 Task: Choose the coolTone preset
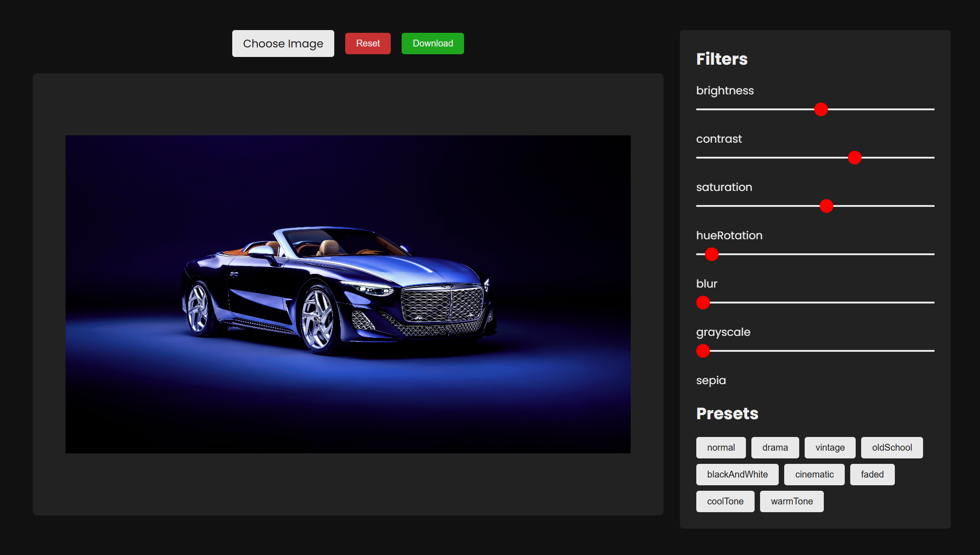coord(725,501)
